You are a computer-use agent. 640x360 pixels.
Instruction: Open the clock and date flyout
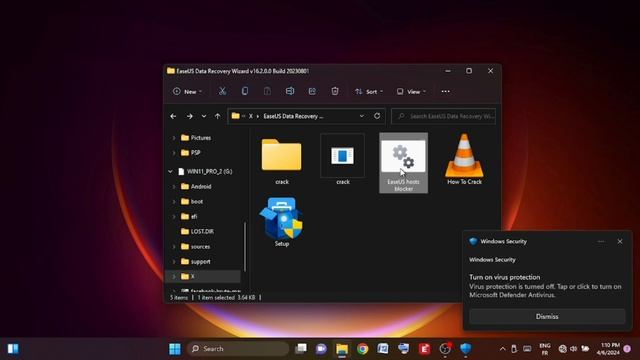pyautogui.click(x=609, y=349)
